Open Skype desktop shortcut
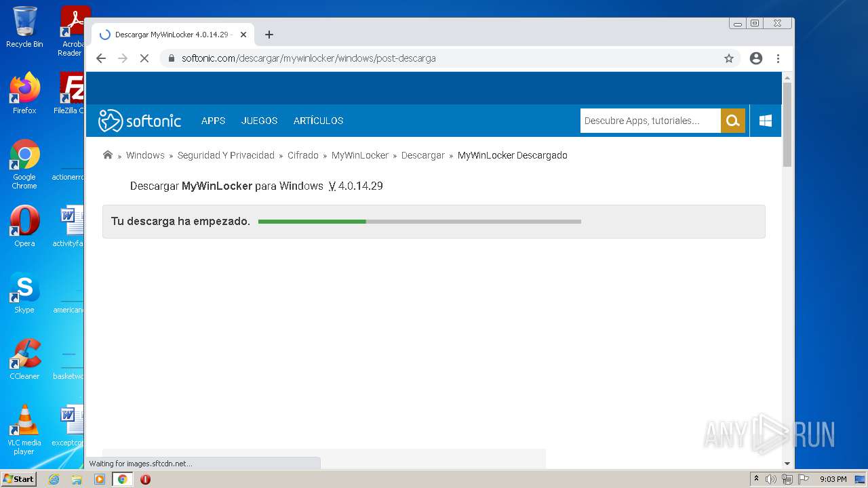 coord(24,292)
